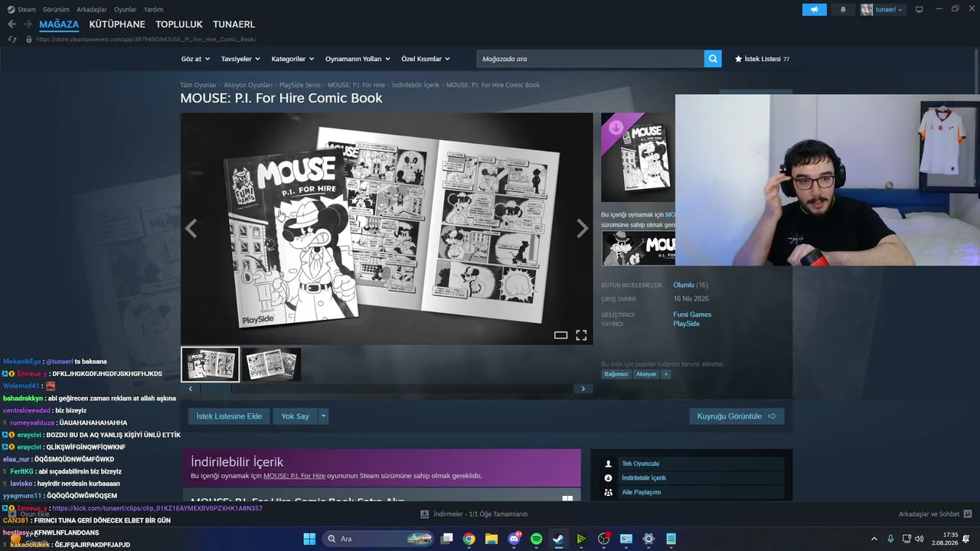Click the Mağazada ara search field
980x551 pixels.
(x=590, y=59)
